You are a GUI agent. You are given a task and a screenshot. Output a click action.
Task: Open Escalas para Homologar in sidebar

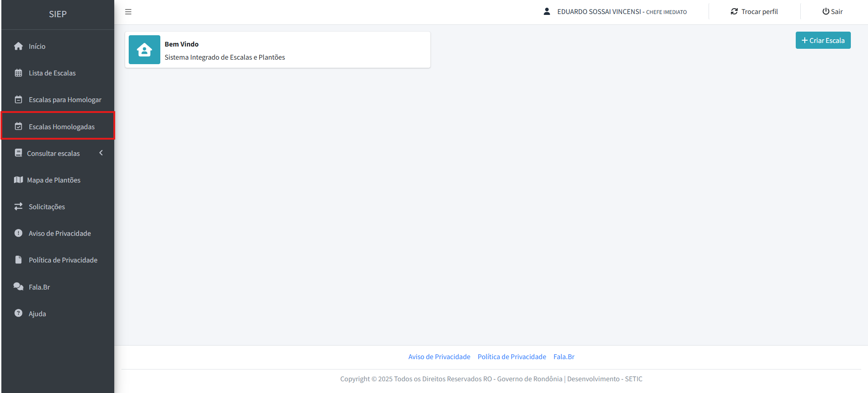(x=65, y=100)
